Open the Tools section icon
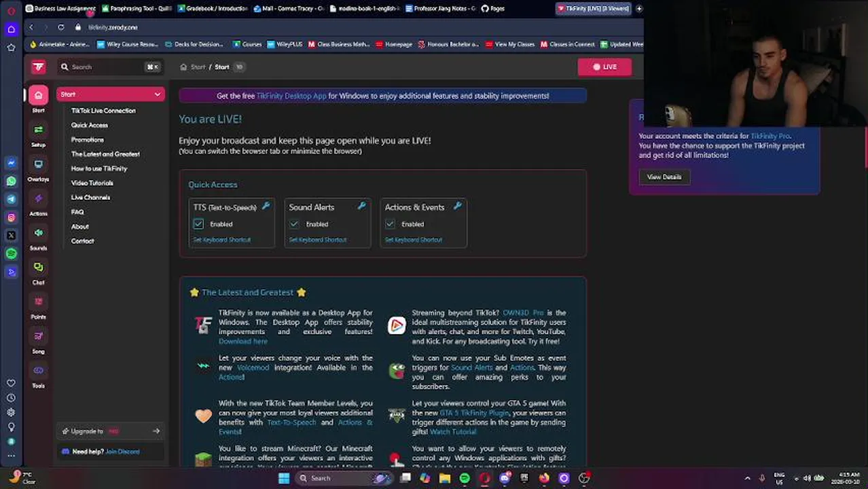 [x=38, y=371]
